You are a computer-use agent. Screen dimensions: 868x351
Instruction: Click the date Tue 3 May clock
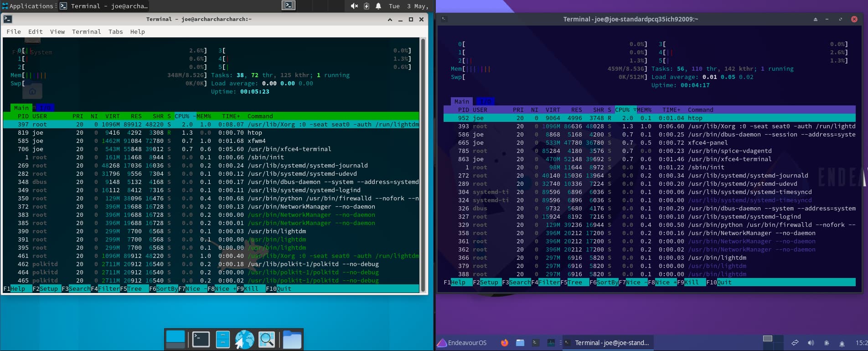408,6
